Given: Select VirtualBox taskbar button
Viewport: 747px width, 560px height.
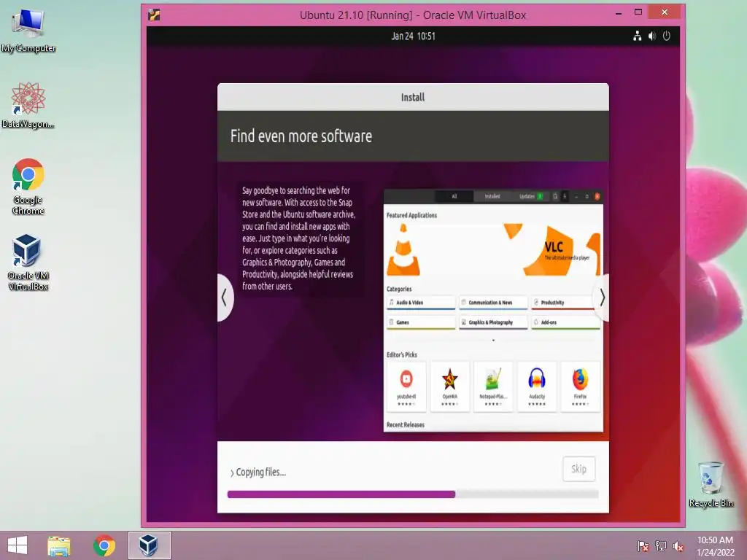Looking at the screenshot, I should pyautogui.click(x=149, y=545).
